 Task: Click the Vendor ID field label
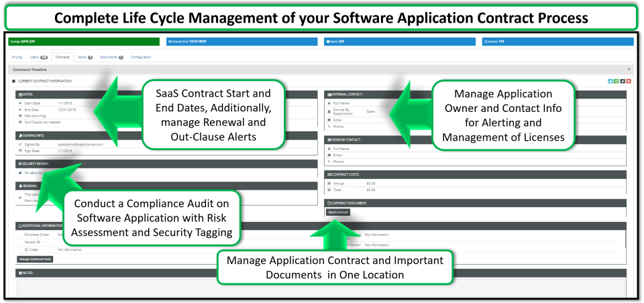pos(32,242)
